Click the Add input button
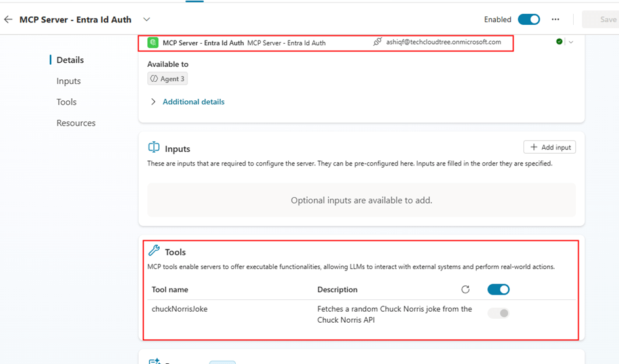The height and width of the screenshot is (364, 619). (550, 147)
